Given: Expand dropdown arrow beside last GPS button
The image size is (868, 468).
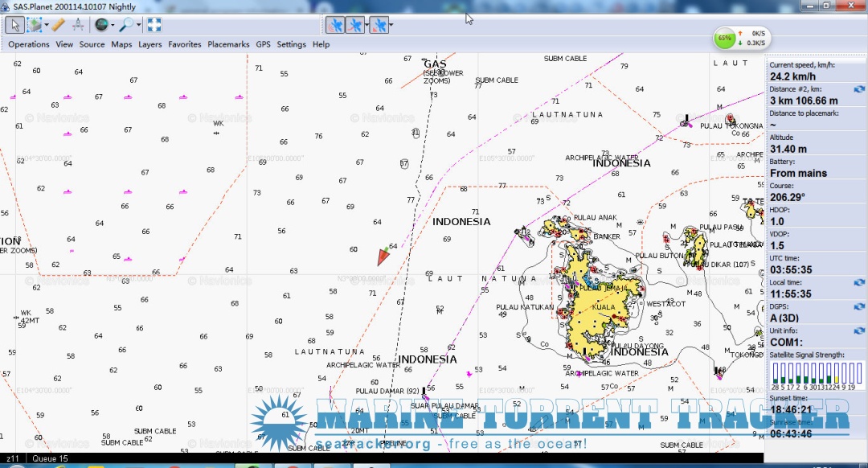Looking at the screenshot, I should tap(391, 25).
